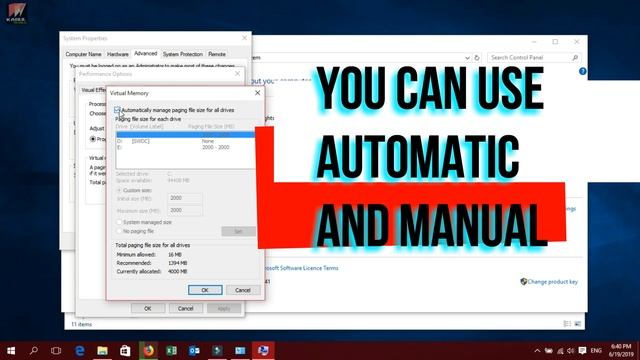Select the Programs radio button in Performance Options
Screen dimensions: 640x360
coord(93,139)
